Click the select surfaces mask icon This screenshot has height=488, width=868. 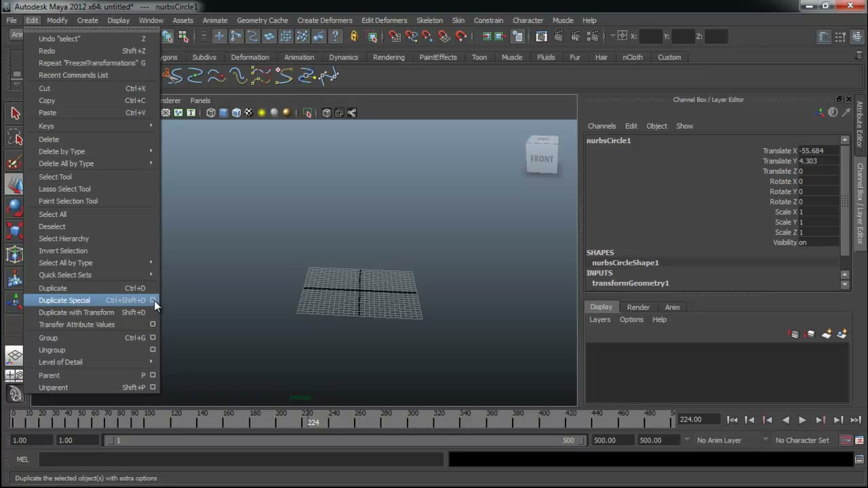coord(269,37)
